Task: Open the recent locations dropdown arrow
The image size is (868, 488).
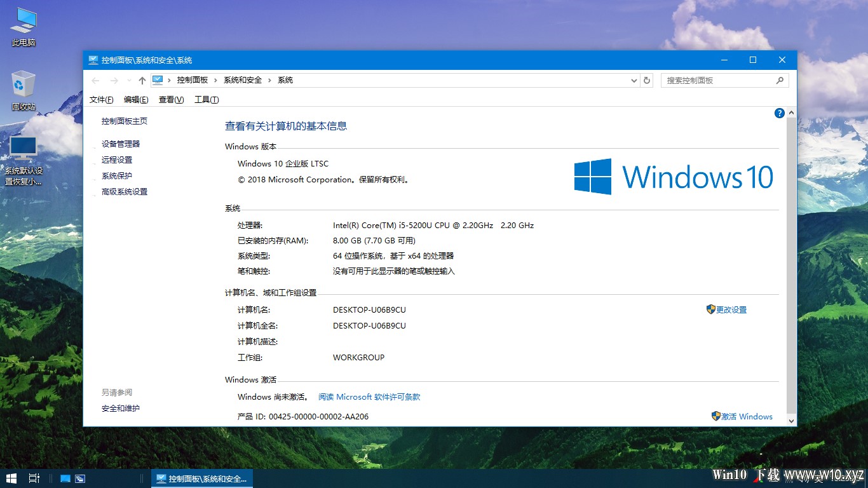Action: pos(130,81)
